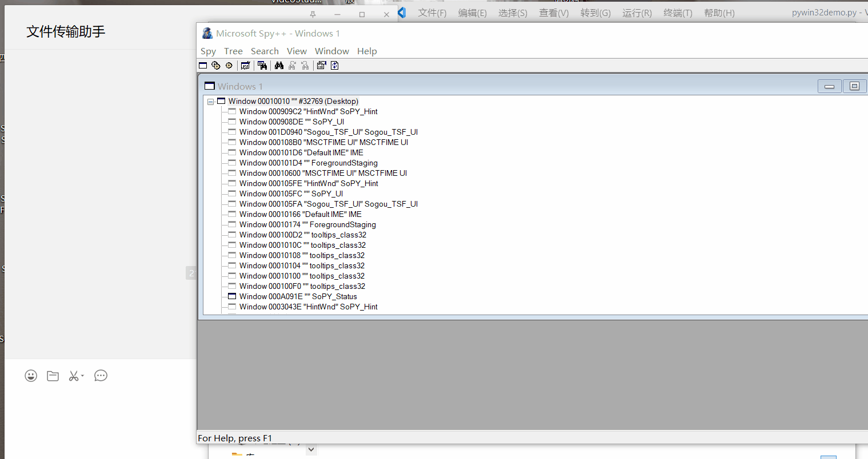Collapse the Desktop root tree node
Screen dimensions: 868x459
point(210,102)
